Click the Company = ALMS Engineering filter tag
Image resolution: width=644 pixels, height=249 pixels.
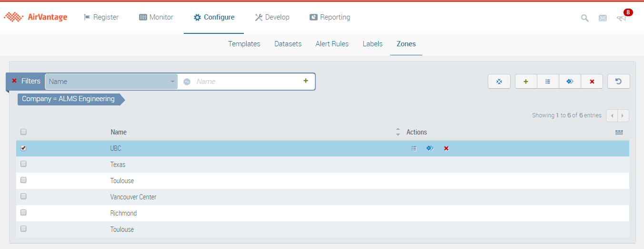(x=69, y=99)
